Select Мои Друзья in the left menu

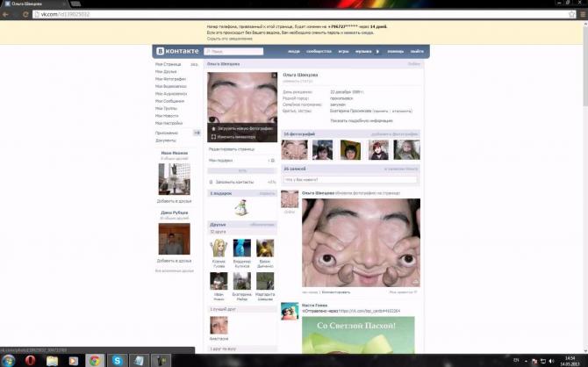(167, 72)
